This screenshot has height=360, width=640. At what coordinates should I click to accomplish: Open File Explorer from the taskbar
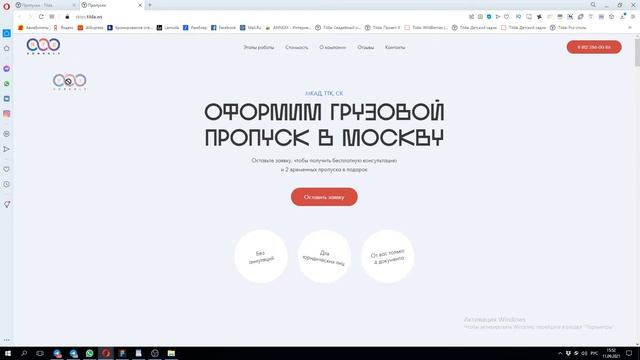coord(171,353)
